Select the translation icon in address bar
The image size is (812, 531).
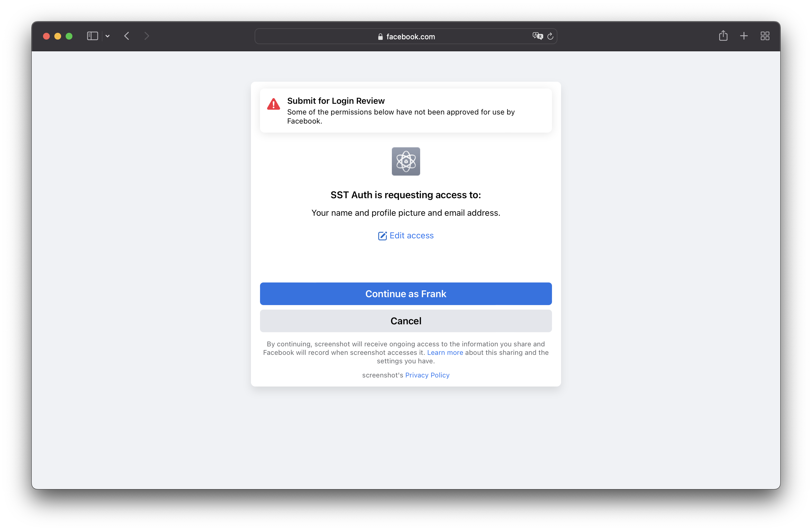[536, 36]
